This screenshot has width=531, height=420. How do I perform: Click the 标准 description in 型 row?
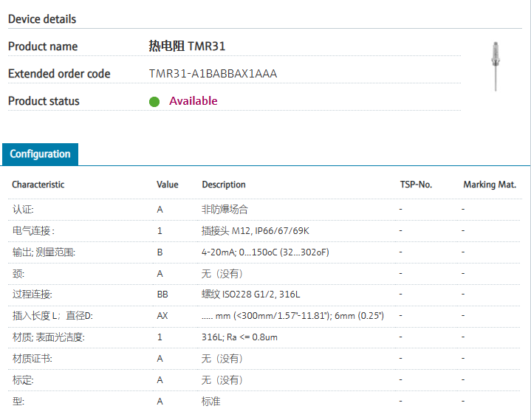click(210, 402)
